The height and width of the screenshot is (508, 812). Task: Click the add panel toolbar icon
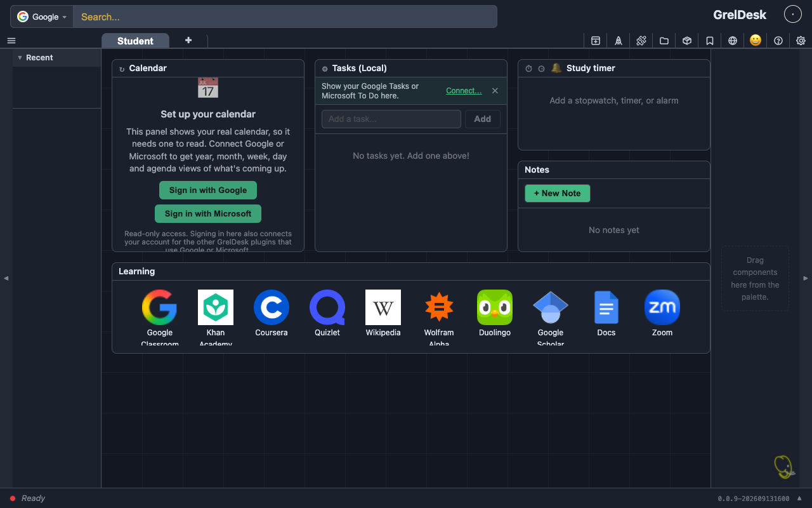point(596,41)
